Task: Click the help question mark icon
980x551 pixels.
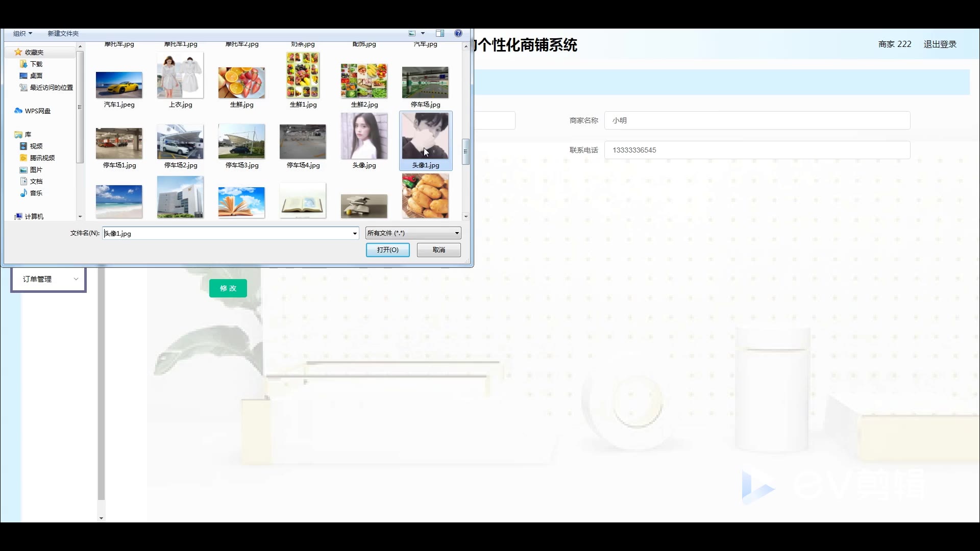Action: click(x=458, y=33)
